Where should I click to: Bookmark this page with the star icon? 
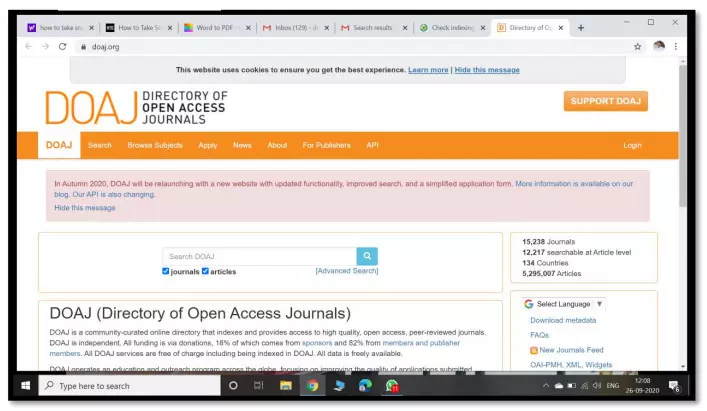coord(637,46)
